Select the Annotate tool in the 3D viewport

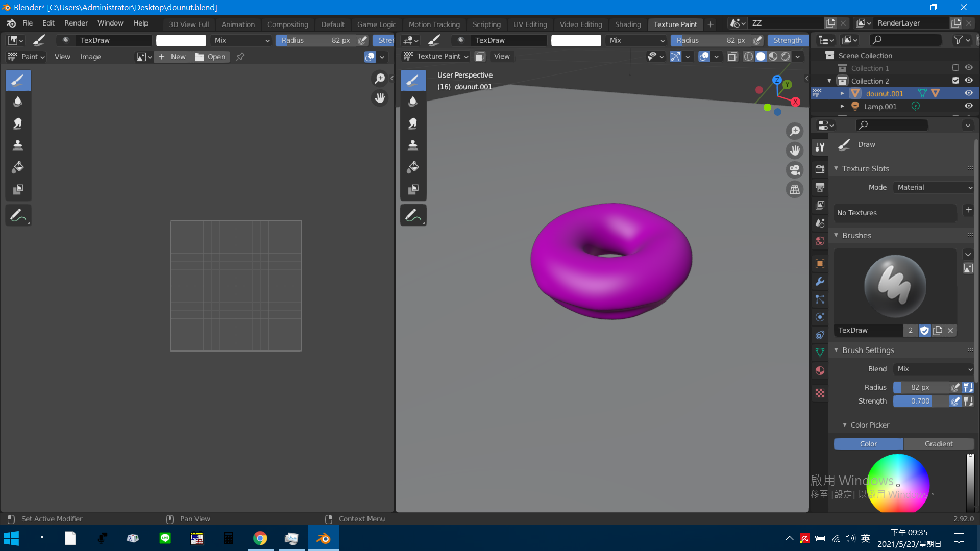413,216
